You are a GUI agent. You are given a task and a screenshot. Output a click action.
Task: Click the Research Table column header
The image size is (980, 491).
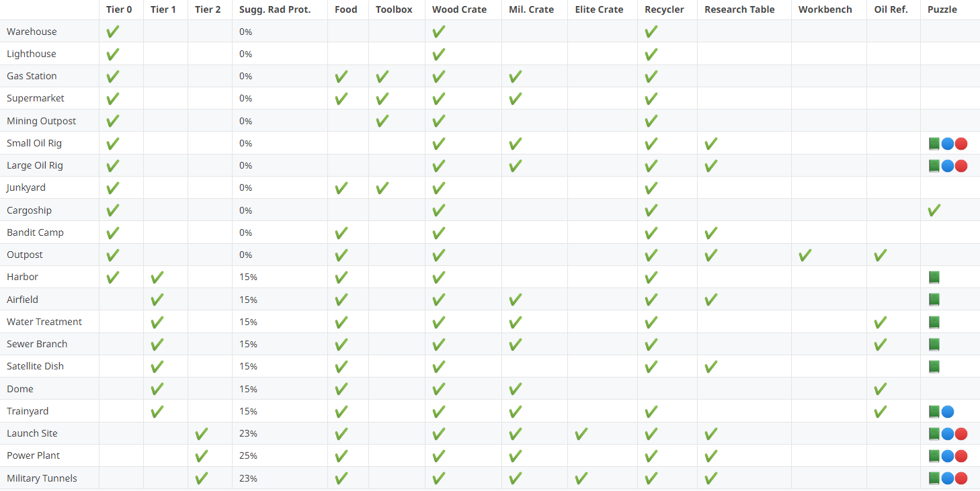(x=739, y=9)
